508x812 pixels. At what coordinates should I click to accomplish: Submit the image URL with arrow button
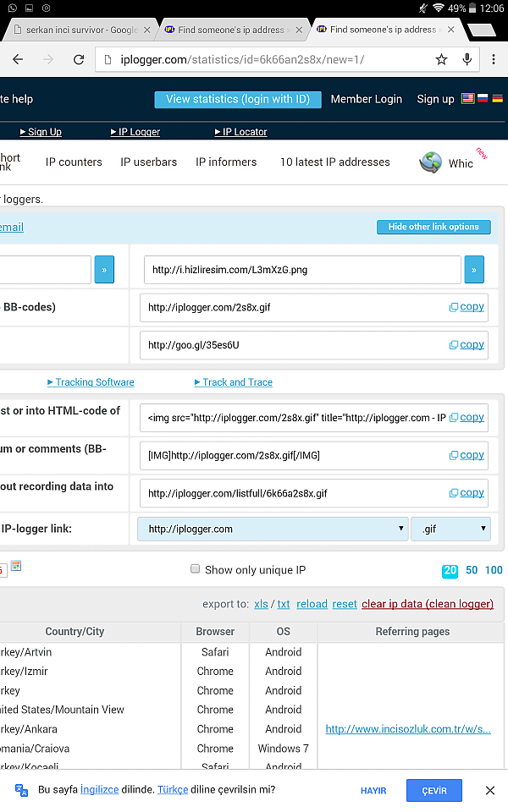pyautogui.click(x=474, y=269)
